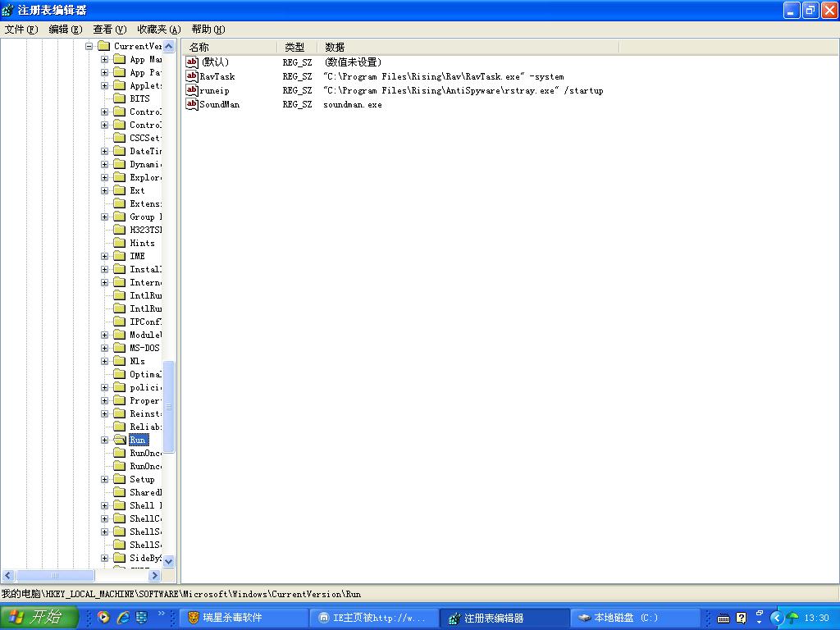Viewport: 840px width, 630px height.
Task: Show more quick launch items chevron
Action: click(162, 614)
